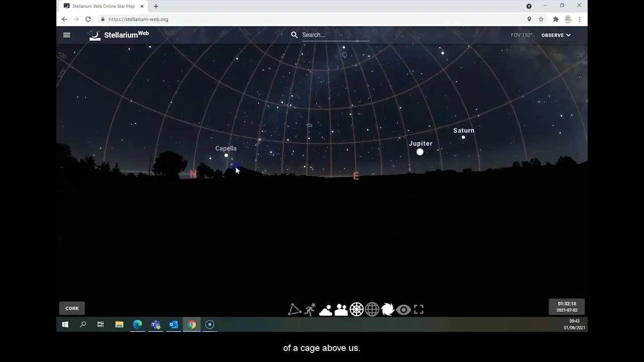This screenshot has height=362, width=644.
Task: Open the Stellarium hamburger menu
Action: pyautogui.click(x=66, y=35)
